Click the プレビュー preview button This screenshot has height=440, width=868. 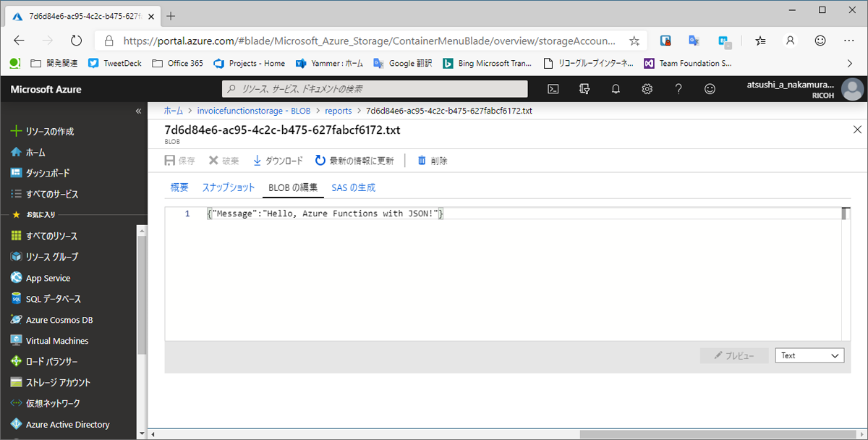(x=734, y=355)
